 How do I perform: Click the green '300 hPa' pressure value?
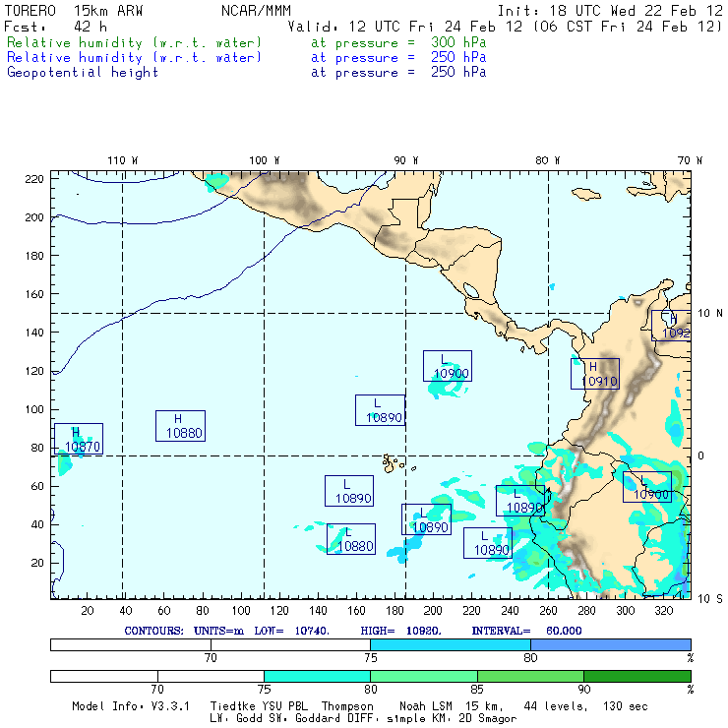pyautogui.click(x=458, y=42)
